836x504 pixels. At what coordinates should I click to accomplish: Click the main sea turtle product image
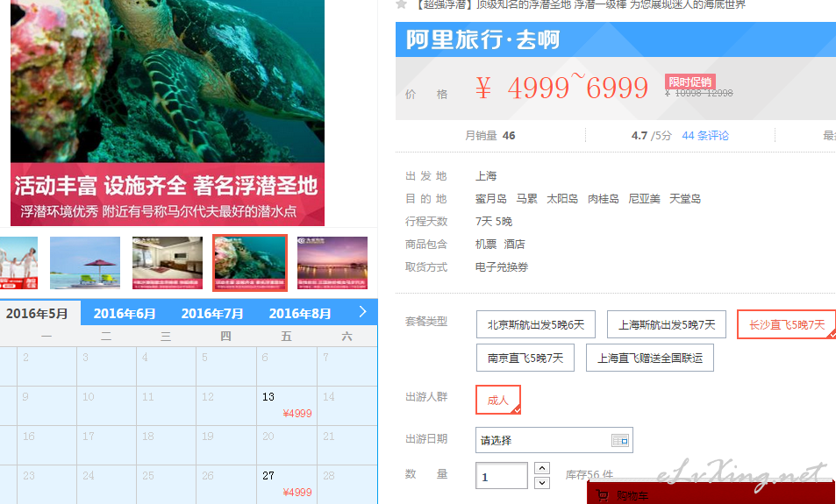tap(168, 112)
